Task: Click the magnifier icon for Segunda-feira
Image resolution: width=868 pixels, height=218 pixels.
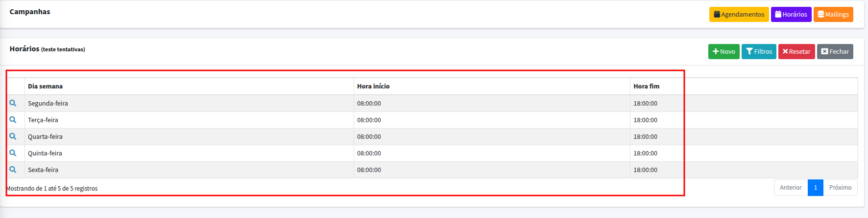Action: [13, 103]
